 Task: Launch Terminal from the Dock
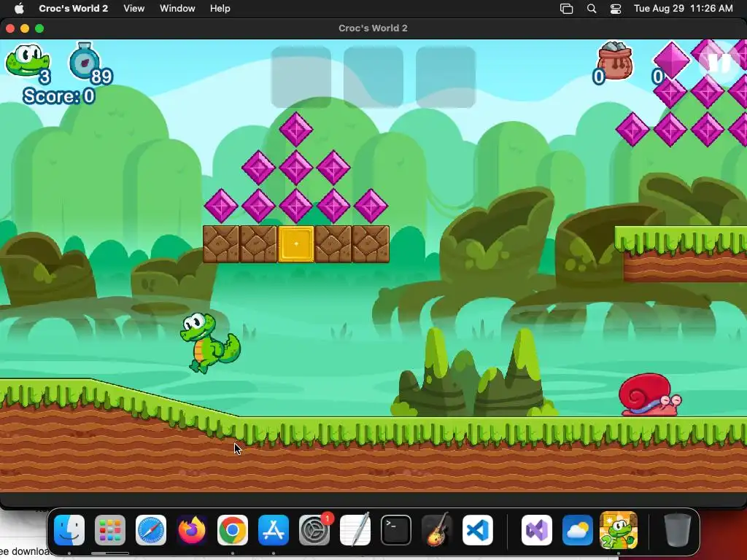point(396,530)
